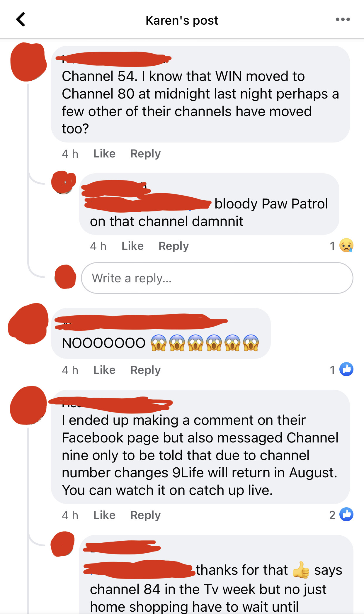Screen dimensions: 364x614
Task: Tap your avatar beside the reply box
Action: [x=65, y=277]
